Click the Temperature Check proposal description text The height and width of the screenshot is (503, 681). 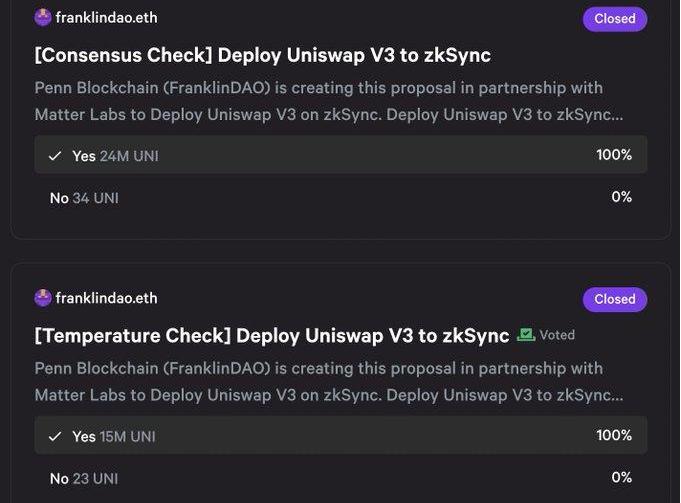tap(328, 381)
